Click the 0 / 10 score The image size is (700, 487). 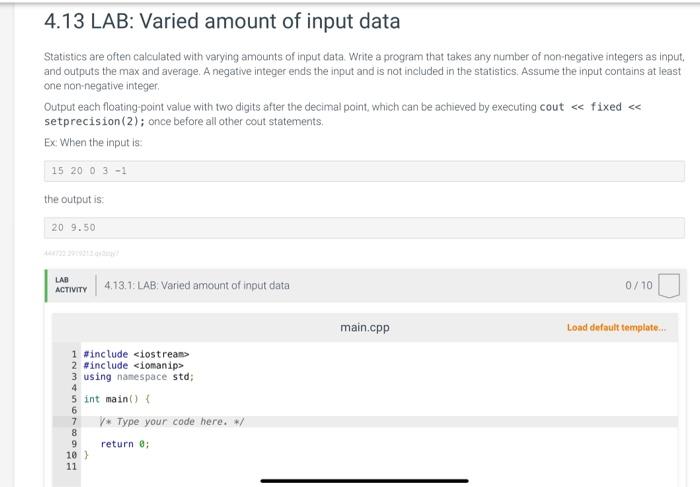(x=638, y=285)
